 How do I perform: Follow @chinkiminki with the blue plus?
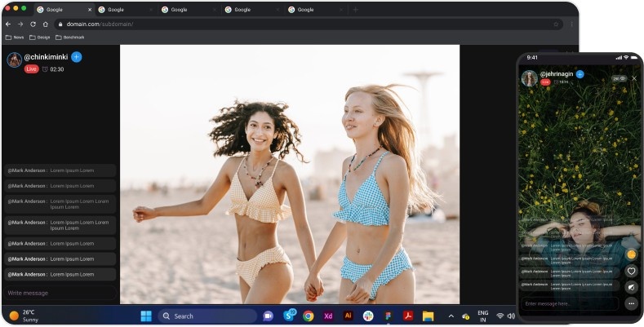(77, 57)
